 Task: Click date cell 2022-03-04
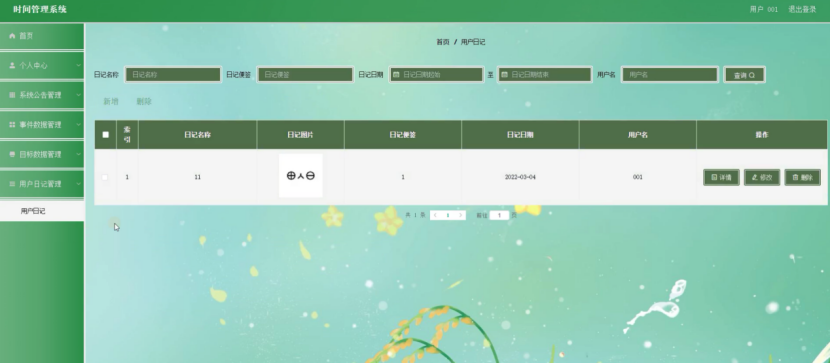point(520,177)
